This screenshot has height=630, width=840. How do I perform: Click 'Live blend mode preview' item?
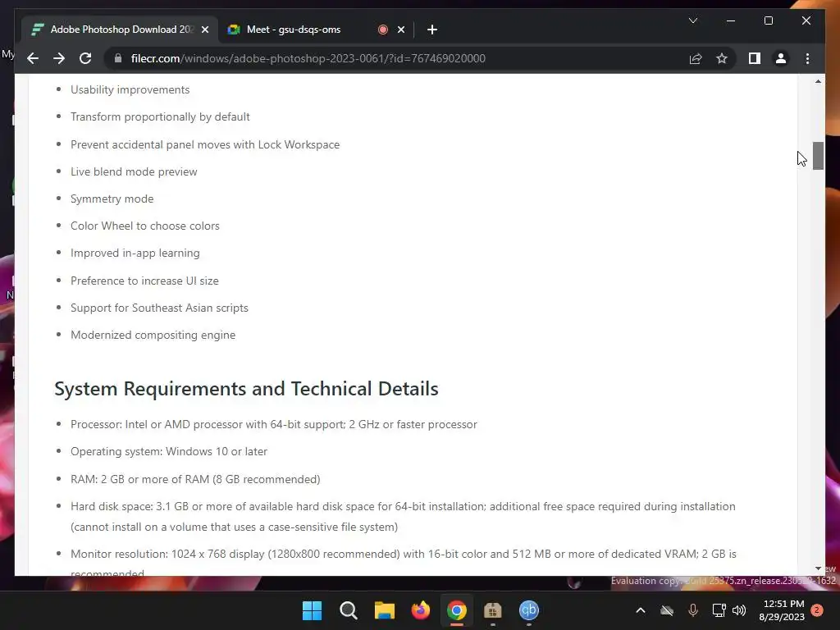[134, 171]
